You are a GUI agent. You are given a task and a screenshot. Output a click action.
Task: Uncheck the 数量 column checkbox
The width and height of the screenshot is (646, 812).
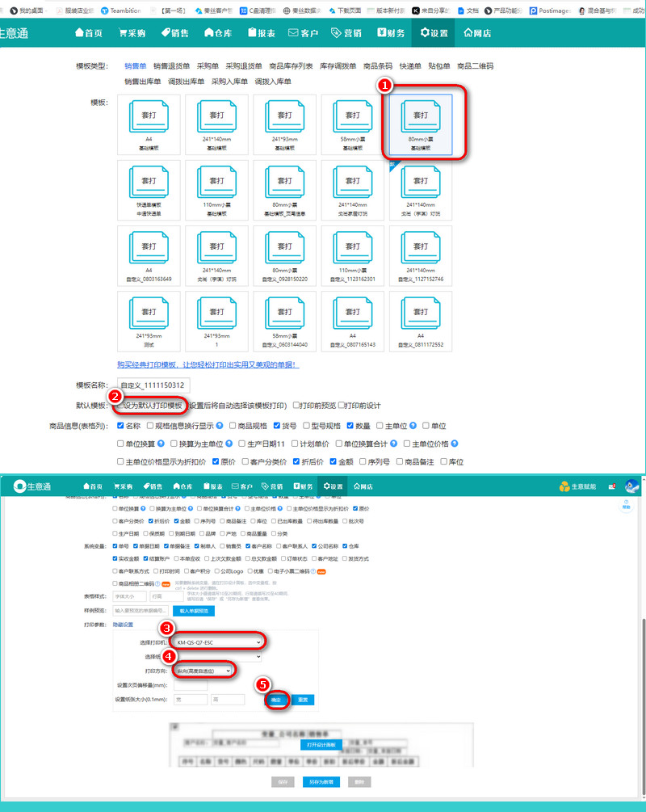click(350, 426)
